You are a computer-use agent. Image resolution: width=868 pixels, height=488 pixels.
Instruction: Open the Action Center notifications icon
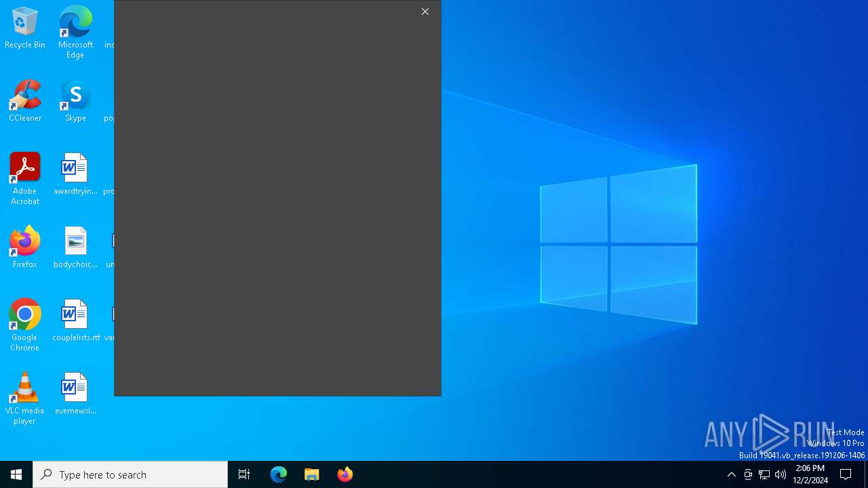[846, 474]
